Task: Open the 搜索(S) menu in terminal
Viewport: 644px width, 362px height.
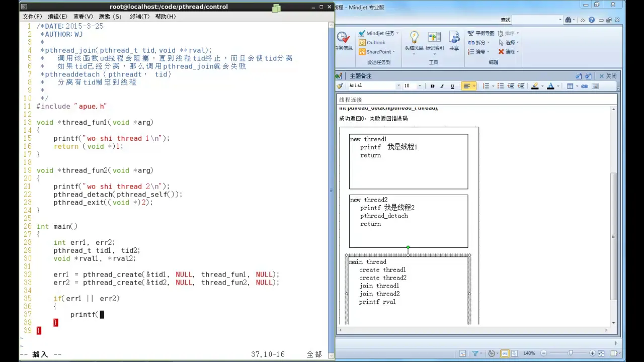Action: (110, 17)
